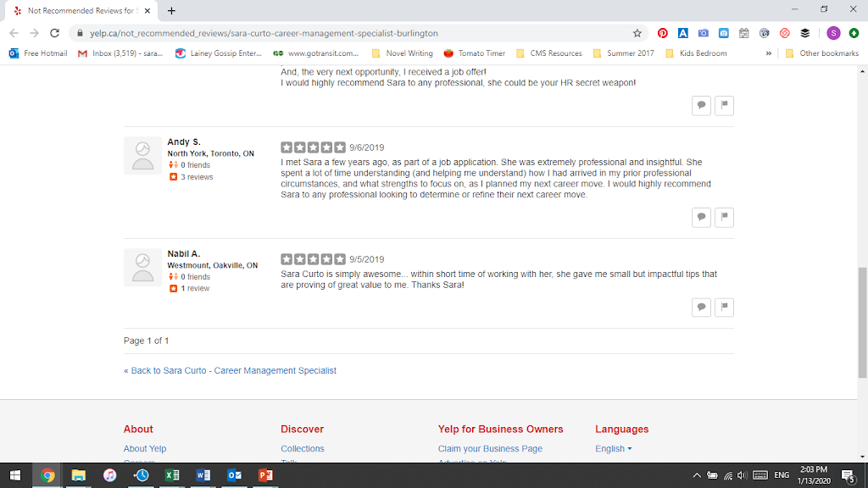Flag the Andy S. review
The height and width of the screenshot is (488, 868).
(724, 218)
